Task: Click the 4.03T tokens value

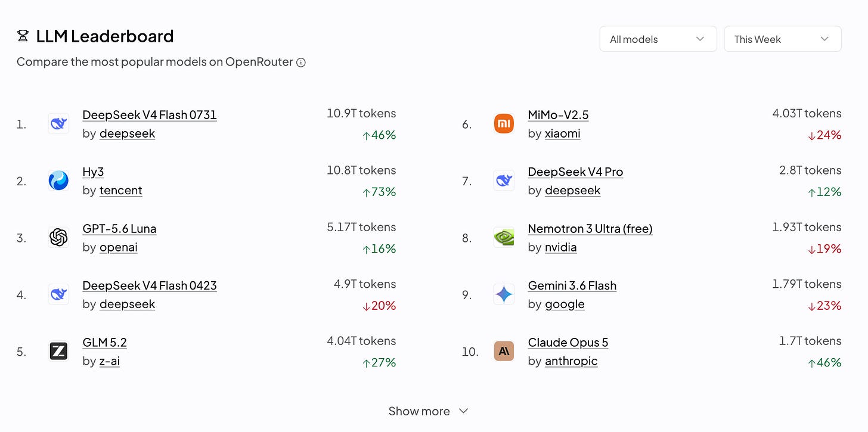Action: 807,113
